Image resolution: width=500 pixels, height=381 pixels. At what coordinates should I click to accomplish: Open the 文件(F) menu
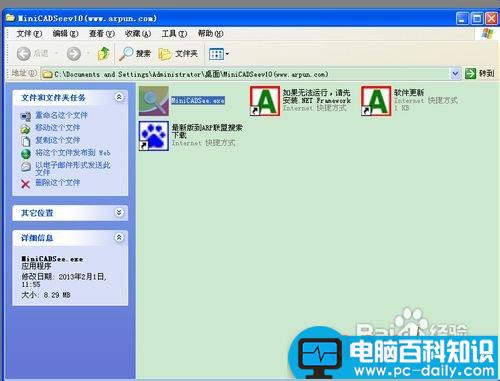[x=29, y=34]
